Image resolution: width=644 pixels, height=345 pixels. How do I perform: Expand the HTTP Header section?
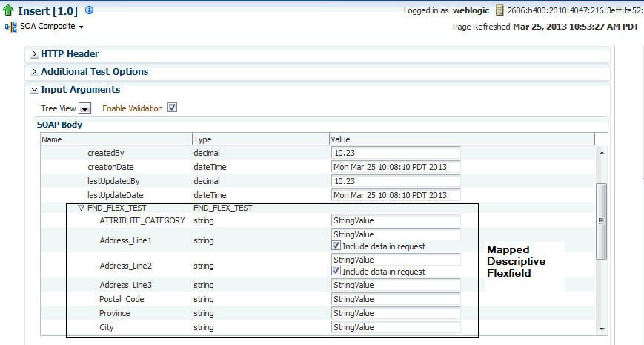tap(35, 54)
